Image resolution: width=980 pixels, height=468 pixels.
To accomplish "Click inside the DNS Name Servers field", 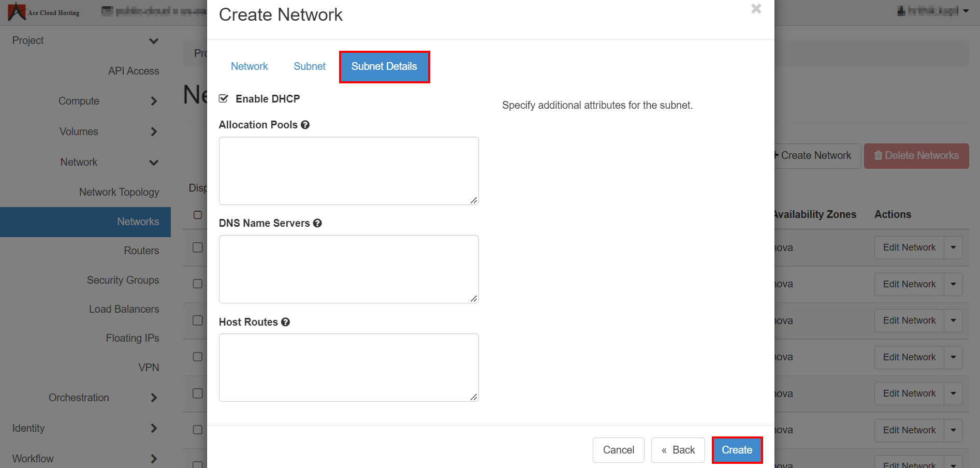I will pos(348,269).
